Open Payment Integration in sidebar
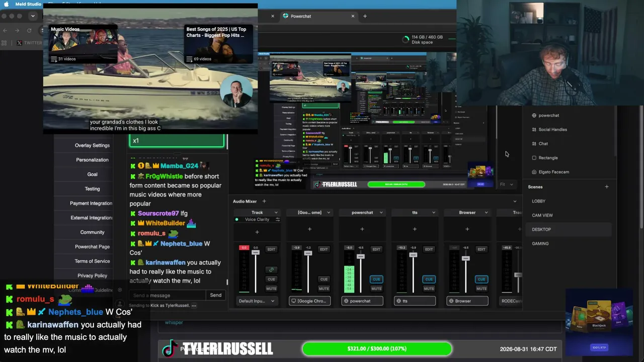644x362 pixels. click(91, 204)
